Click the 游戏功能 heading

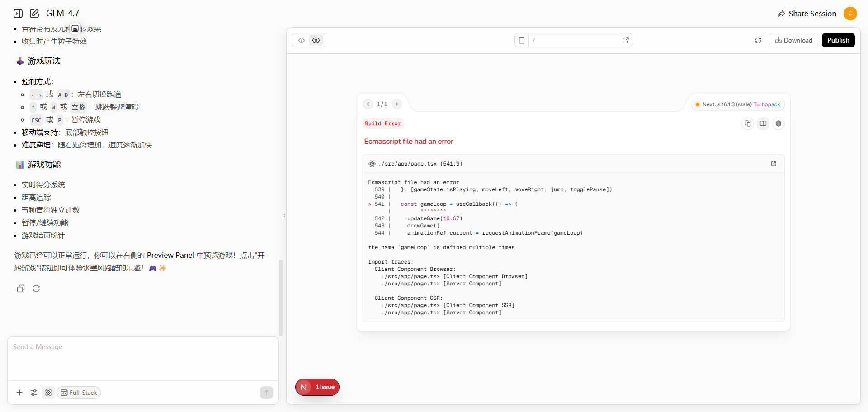(x=44, y=165)
